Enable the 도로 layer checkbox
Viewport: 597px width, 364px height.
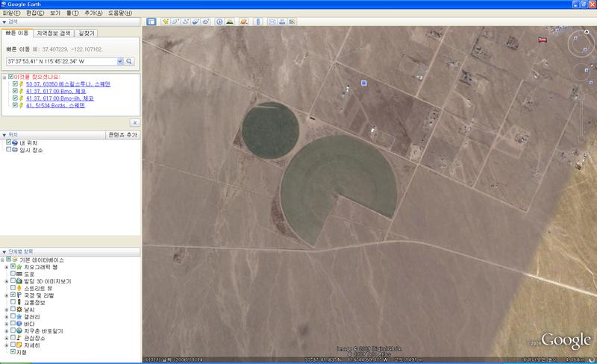coord(13,274)
